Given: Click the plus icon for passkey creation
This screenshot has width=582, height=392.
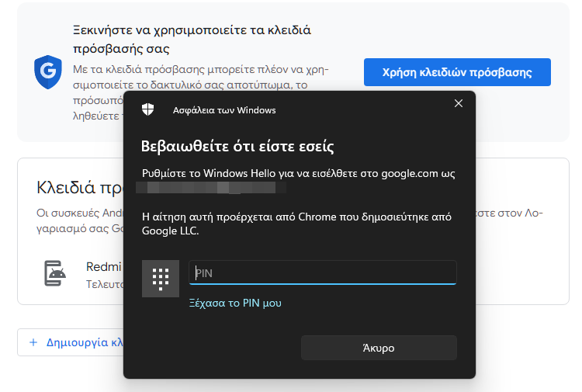Looking at the screenshot, I should click(x=33, y=342).
